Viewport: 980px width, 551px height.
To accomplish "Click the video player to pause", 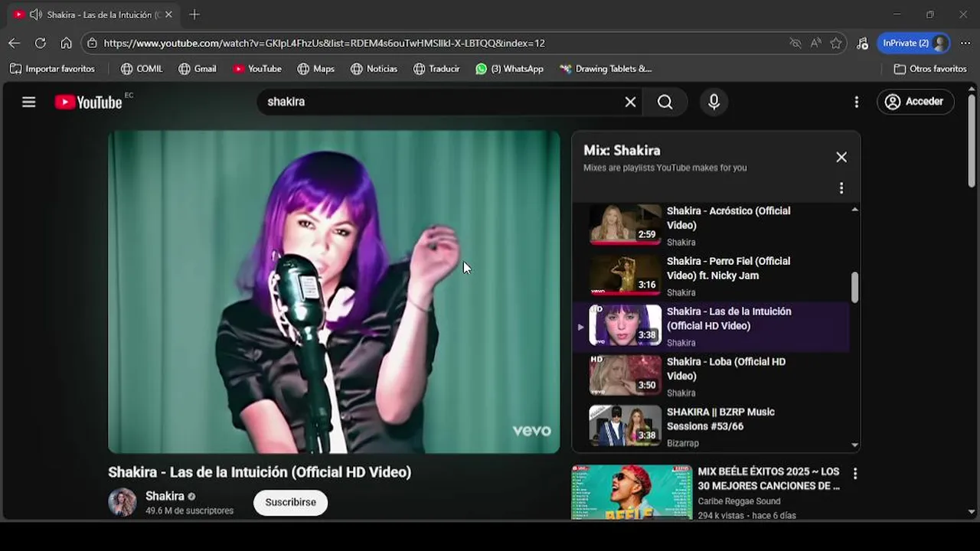I will pyautogui.click(x=334, y=292).
